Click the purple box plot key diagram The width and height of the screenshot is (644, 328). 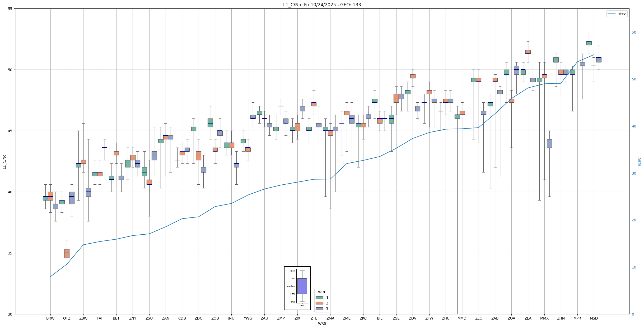(x=302, y=286)
